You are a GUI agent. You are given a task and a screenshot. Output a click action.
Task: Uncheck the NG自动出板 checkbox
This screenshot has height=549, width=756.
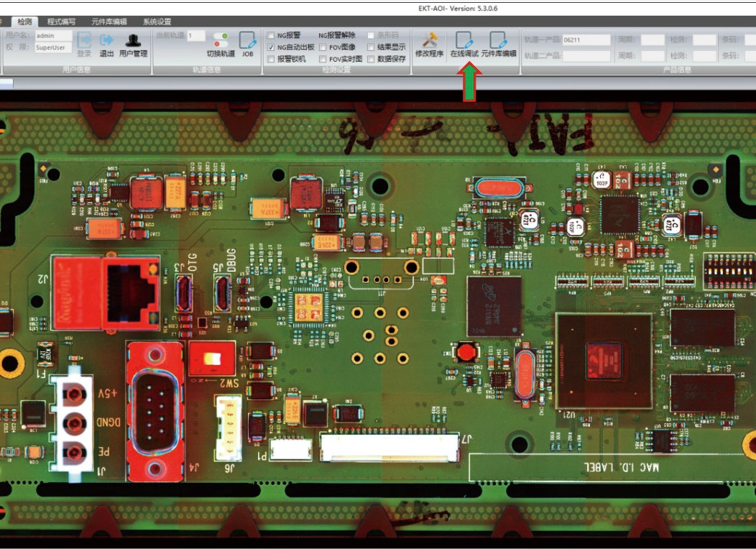click(271, 47)
